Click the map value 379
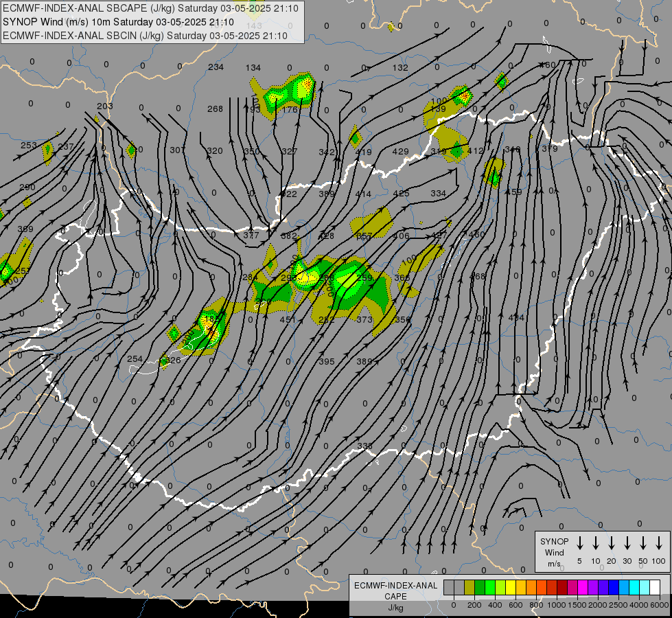The image size is (672, 618). click(x=549, y=149)
